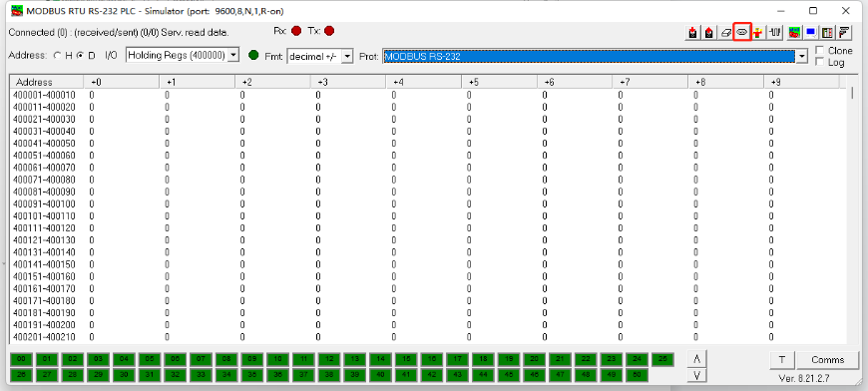Click the blue monitor screen icon
This screenshot has height=391, width=868.
pos(810,33)
